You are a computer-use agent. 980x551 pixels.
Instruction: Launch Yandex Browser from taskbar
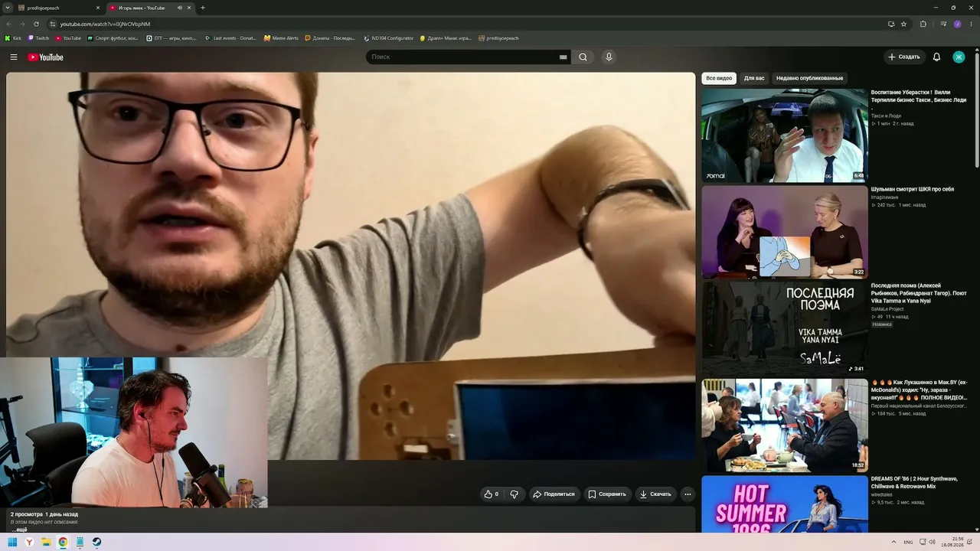pos(29,542)
